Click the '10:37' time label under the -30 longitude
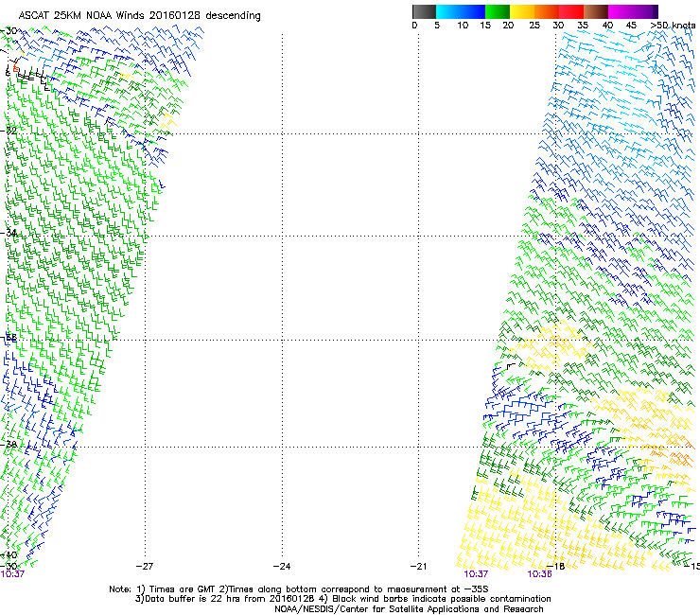 [x=12, y=574]
